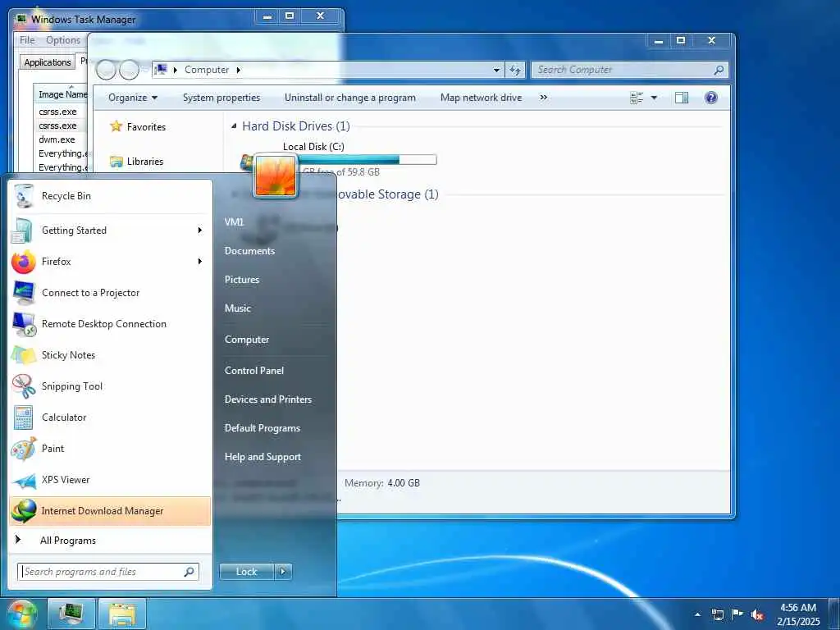840x630 pixels.
Task: Open Task Manager Options menu
Action: click(x=63, y=40)
